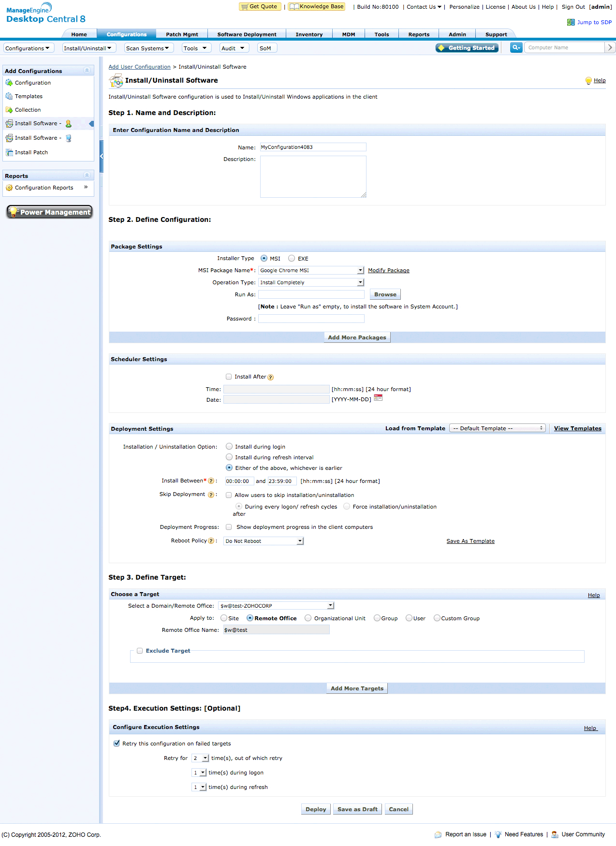Image resolution: width=616 pixels, height=846 pixels.
Task: Click the calendar icon beside Date field
Action: (378, 398)
